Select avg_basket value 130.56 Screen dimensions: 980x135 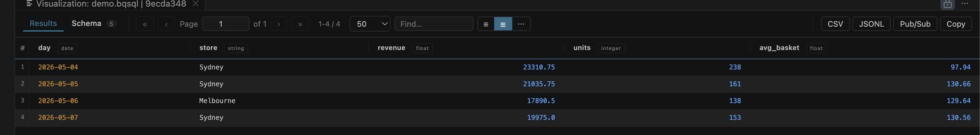tap(958, 118)
